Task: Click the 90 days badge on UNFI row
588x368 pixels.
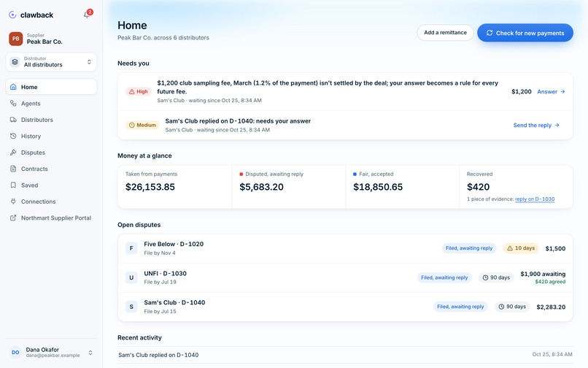Action: click(496, 277)
